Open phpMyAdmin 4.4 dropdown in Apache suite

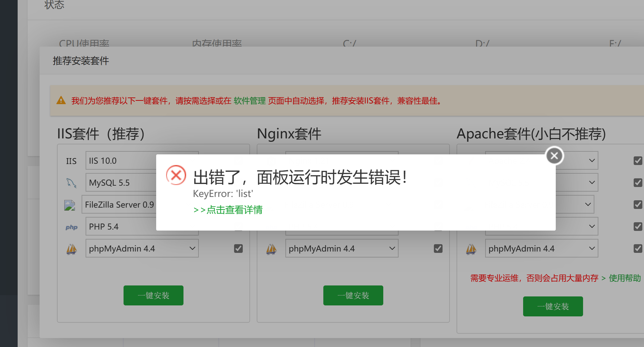point(542,248)
